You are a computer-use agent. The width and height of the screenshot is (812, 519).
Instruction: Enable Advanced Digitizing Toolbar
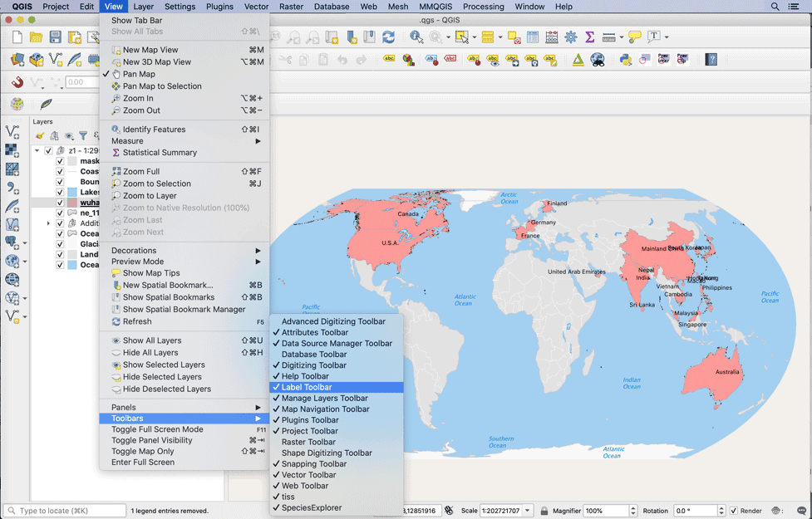(x=337, y=321)
